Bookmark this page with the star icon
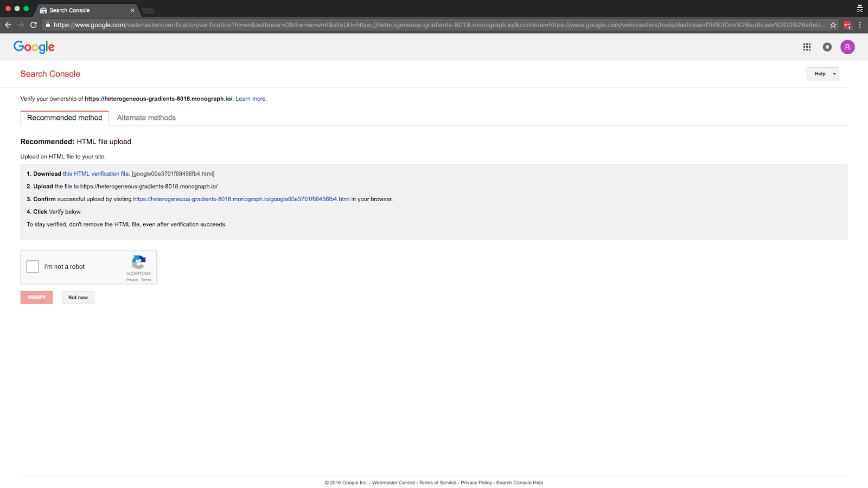The image size is (868, 488). point(833,25)
